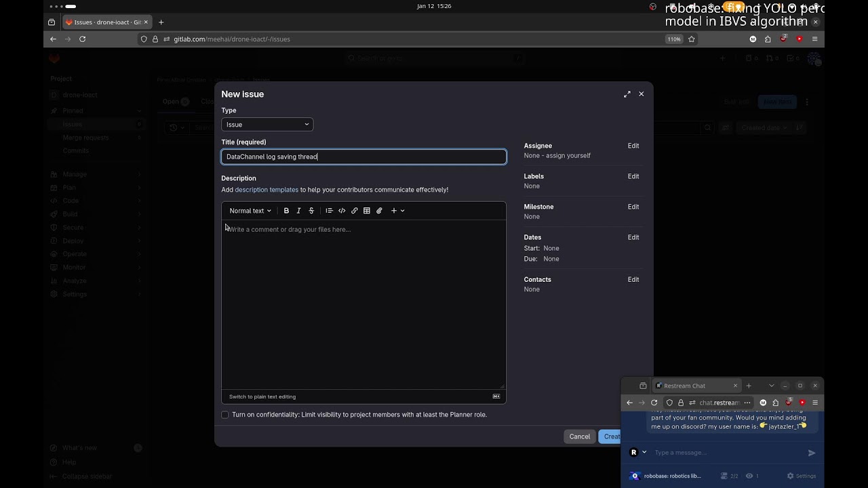Click the markdown icon in editor footer

click(x=496, y=396)
